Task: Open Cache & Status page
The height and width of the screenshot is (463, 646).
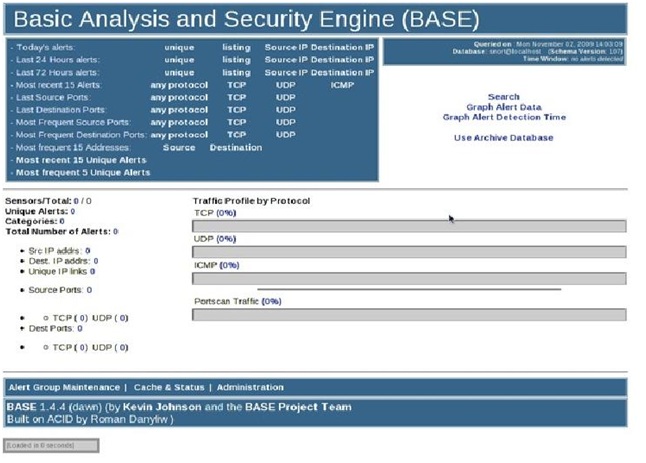Action: [x=169, y=387]
